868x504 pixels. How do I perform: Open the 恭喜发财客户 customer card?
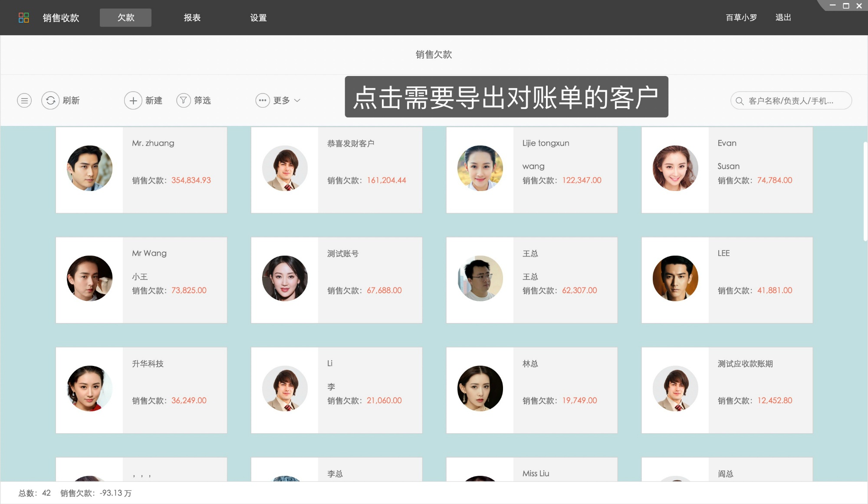coord(336,170)
